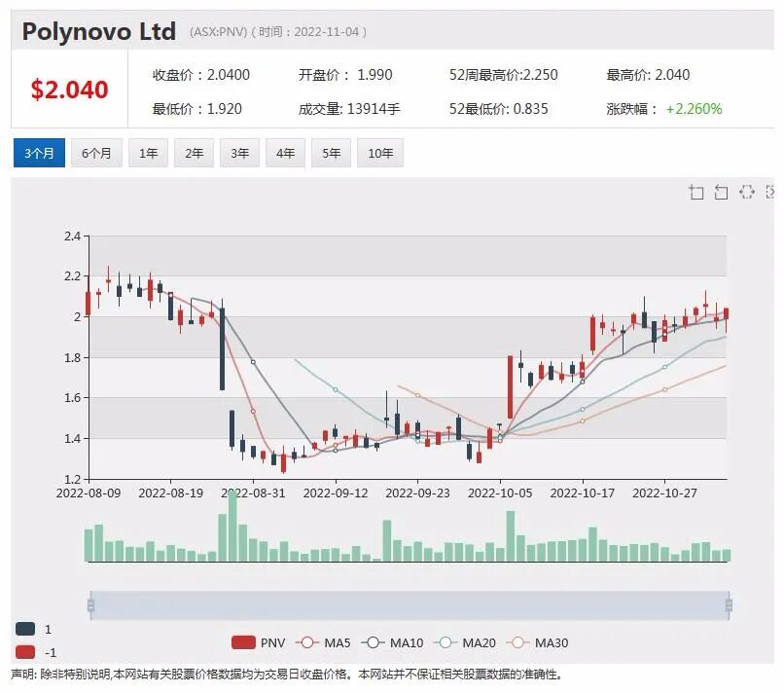The image size is (784, 694).
Task: Click the data zoom slider track
Action: pos(410,605)
